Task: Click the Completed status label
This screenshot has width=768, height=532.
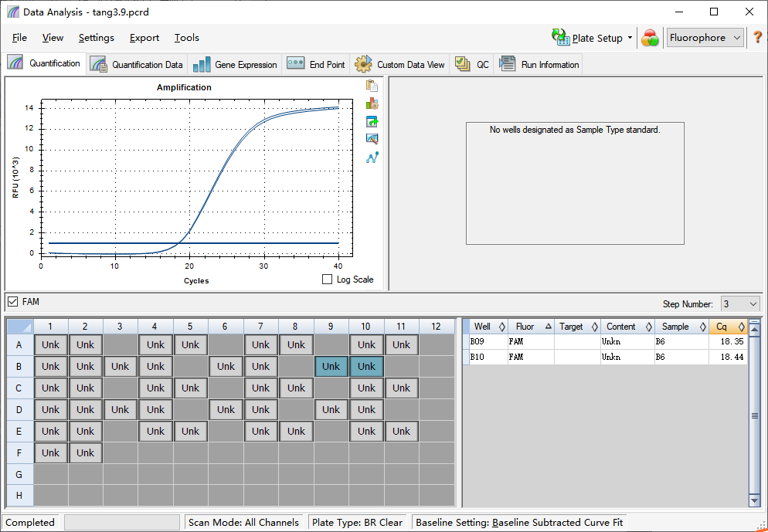Action: tap(30, 522)
